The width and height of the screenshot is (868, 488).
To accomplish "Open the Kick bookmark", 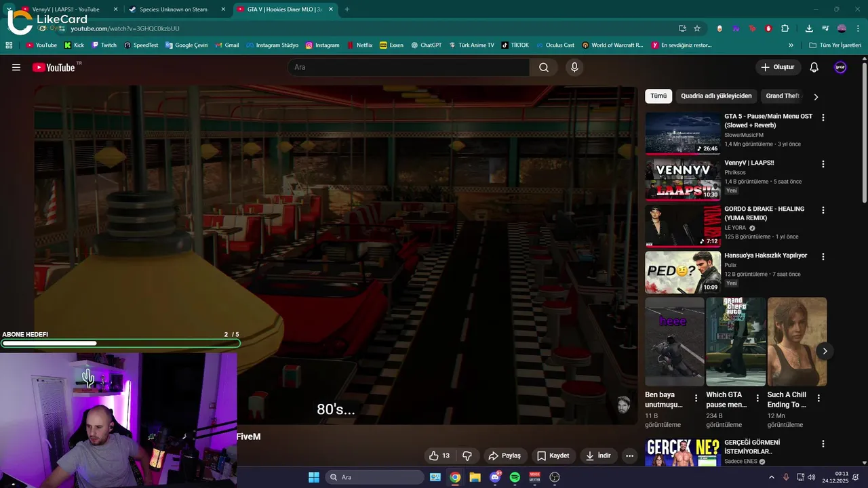I will pyautogui.click(x=74, y=45).
